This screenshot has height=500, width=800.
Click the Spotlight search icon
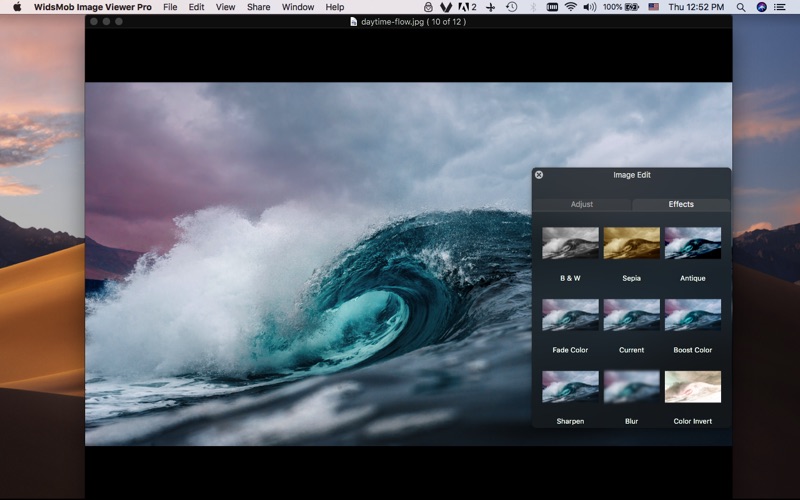[741, 7]
